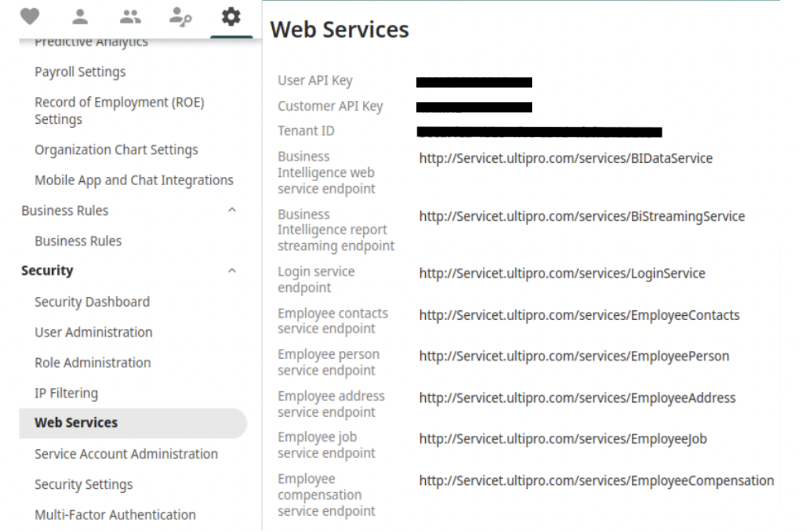Viewport: 807px width, 532px height.
Task: Select Web Services in the sidebar
Action: [x=133, y=423]
